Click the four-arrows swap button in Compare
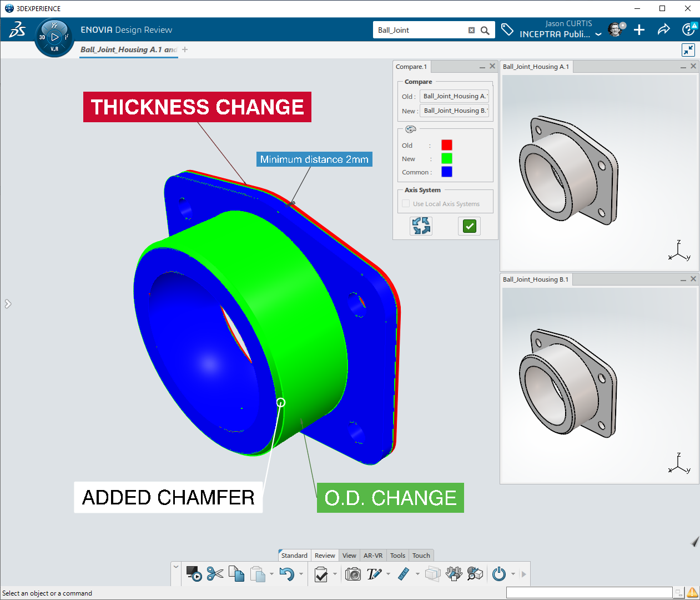The width and height of the screenshot is (700, 600). click(421, 226)
